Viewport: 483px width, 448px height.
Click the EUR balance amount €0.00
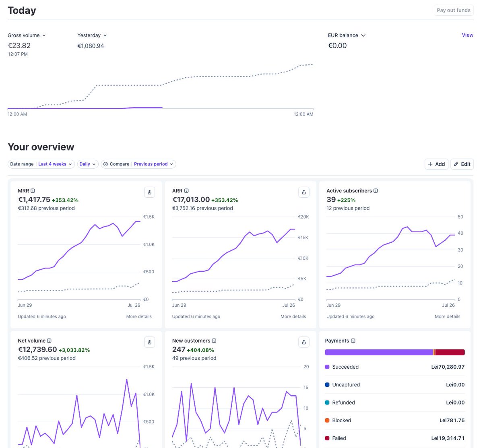[337, 45]
